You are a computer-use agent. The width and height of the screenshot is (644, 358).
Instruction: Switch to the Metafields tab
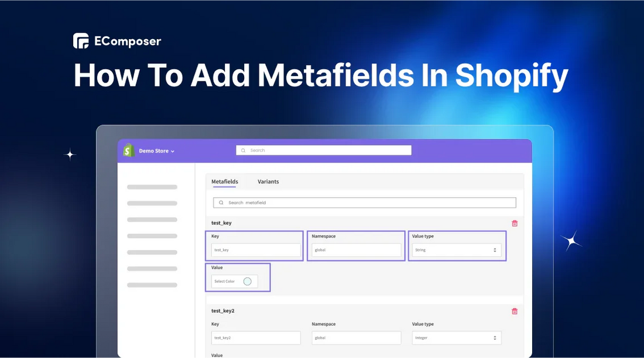(224, 182)
